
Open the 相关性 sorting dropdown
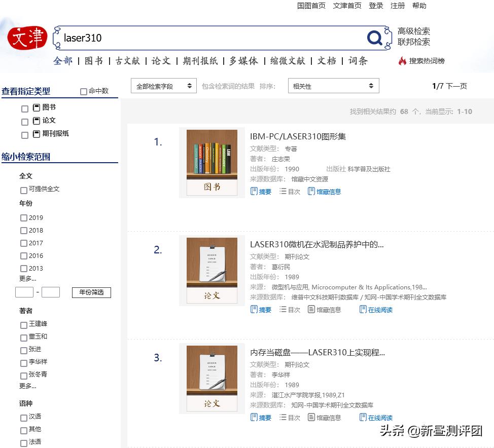click(x=333, y=86)
